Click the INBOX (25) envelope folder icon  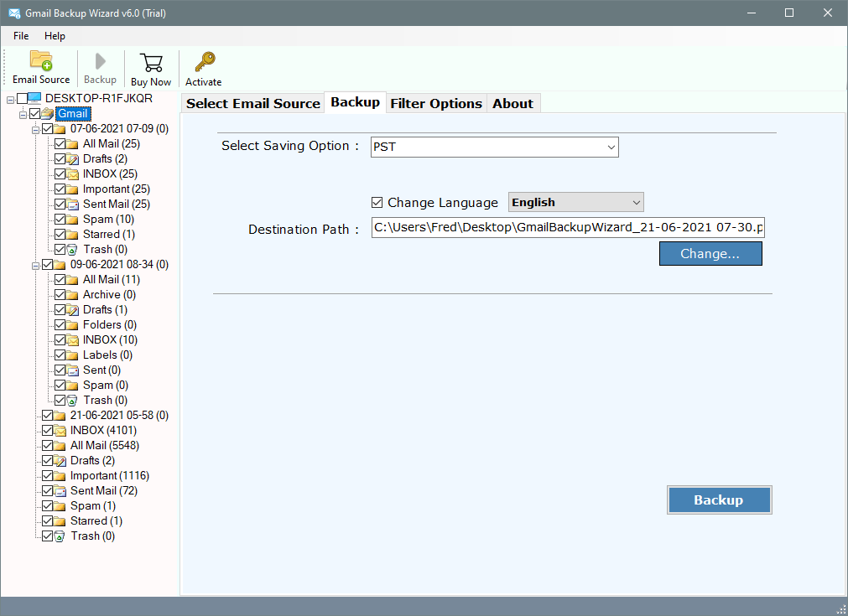click(x=72, y=174)
